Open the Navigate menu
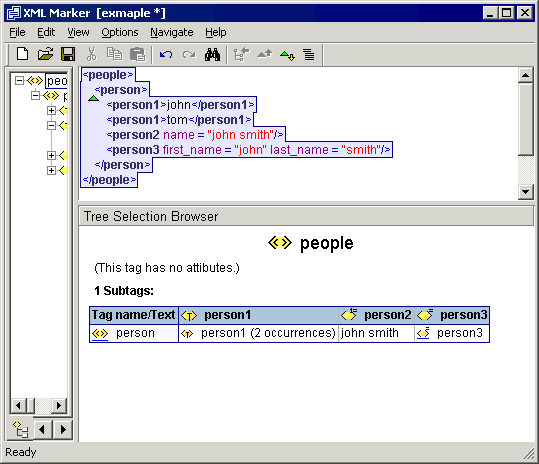This screenshot has width=539, height=464. 172,32
